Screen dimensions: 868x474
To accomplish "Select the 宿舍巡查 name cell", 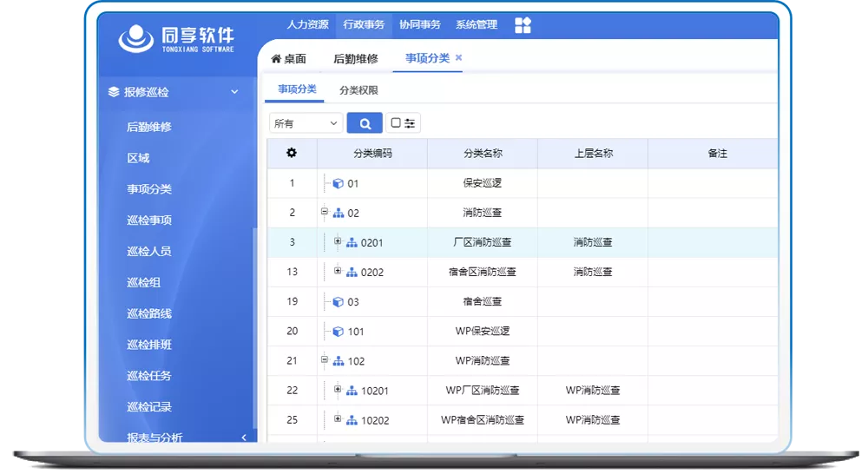I will (482, 301).
